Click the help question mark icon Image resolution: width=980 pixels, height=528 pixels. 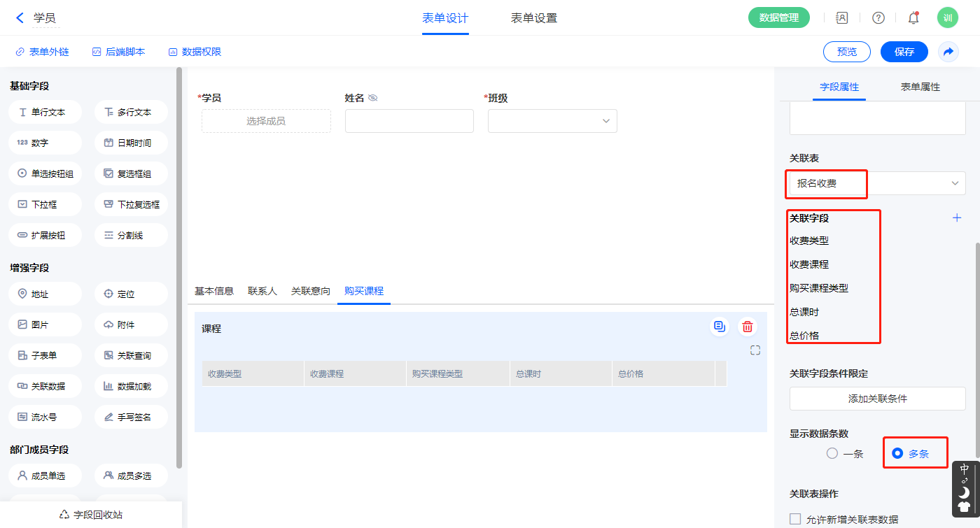pyautogui.click(x=878, y=18)
